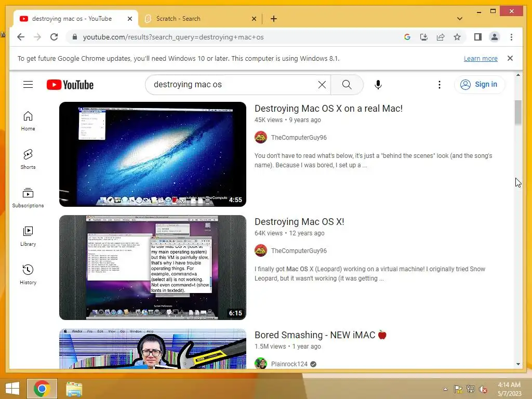Viewport: 532px width, 399px height.
Task: Clear the YouTube search query
Action: (x=322, y=85)
